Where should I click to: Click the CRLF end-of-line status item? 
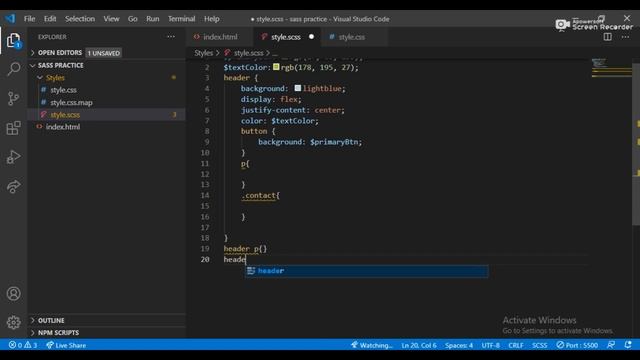click(x=516, y=345)
